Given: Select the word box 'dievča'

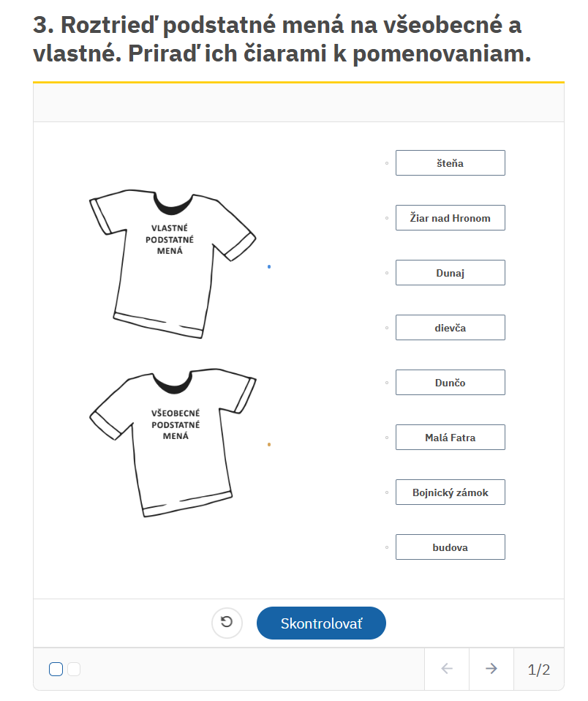Looking at the screenshot, I should [451, 328].
